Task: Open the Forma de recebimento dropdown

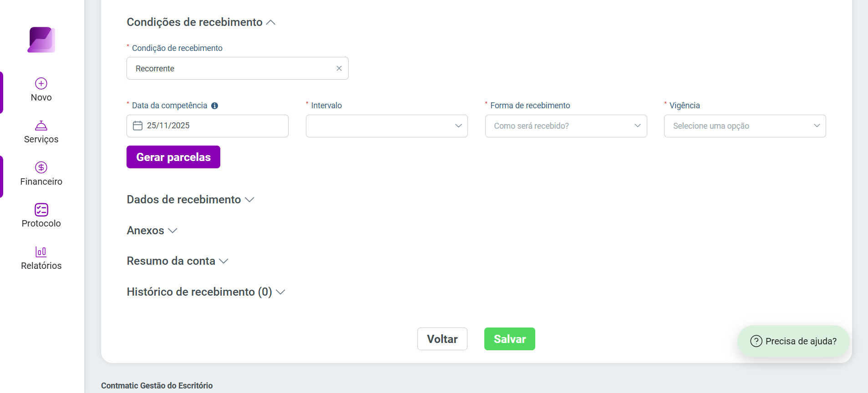Action: click(566, 126)
